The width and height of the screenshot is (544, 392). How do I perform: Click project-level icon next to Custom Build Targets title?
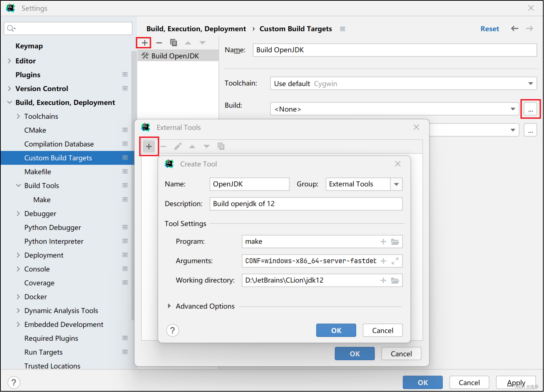[343, 29]
